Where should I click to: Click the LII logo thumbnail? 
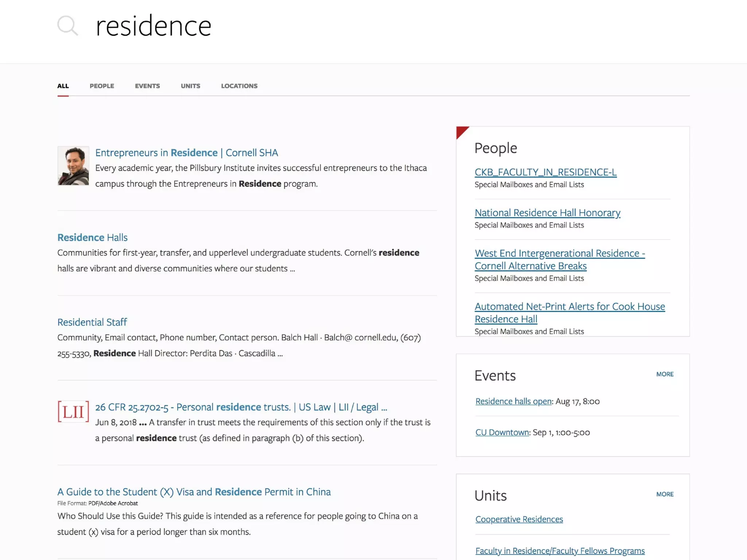click(x=73, y=411)
